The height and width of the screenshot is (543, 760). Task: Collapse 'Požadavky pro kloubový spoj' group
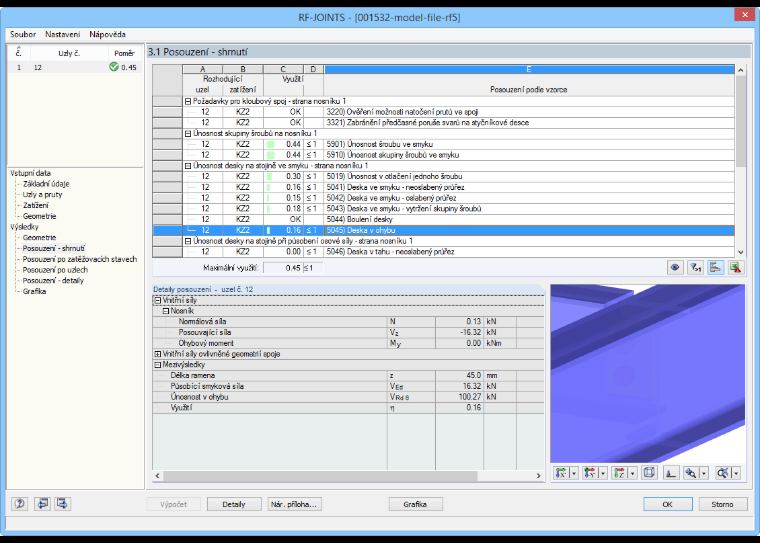coord(188,101)
